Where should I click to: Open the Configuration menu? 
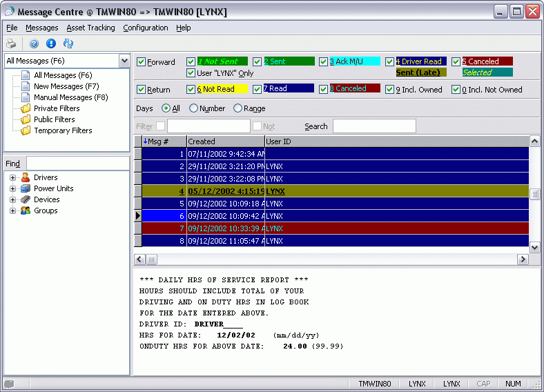tap(145, 28)
